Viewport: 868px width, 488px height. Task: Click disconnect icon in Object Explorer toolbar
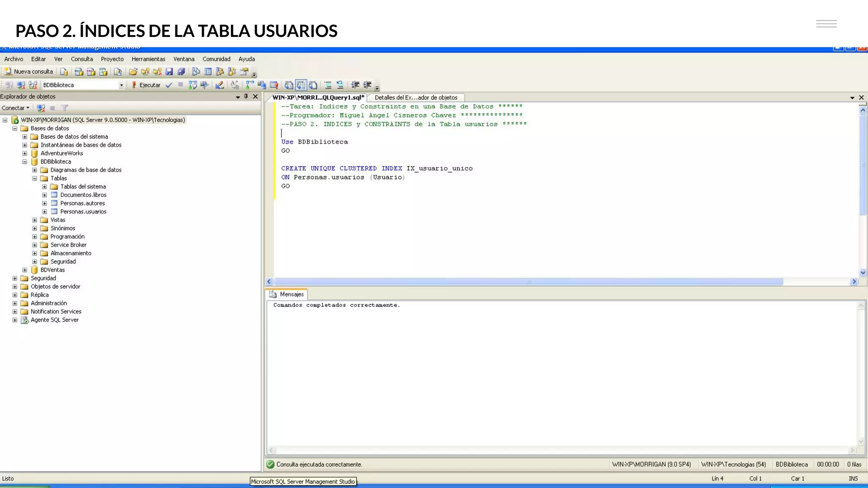point(41,108)
